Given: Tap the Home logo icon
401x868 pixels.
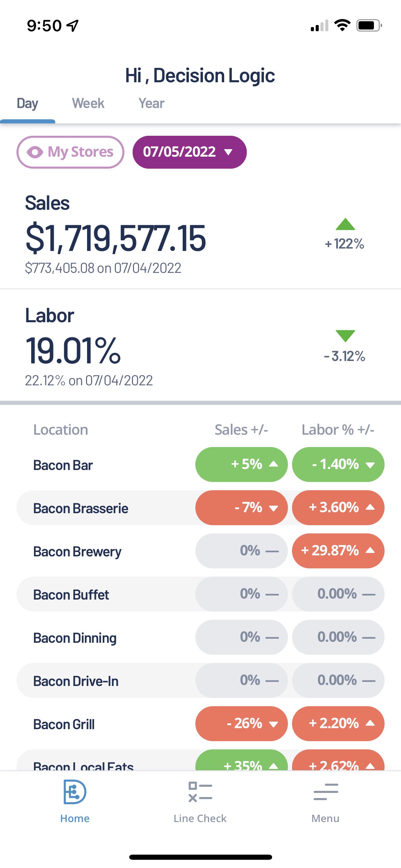Looking at the screenshot, I should (x=75, y=792).
